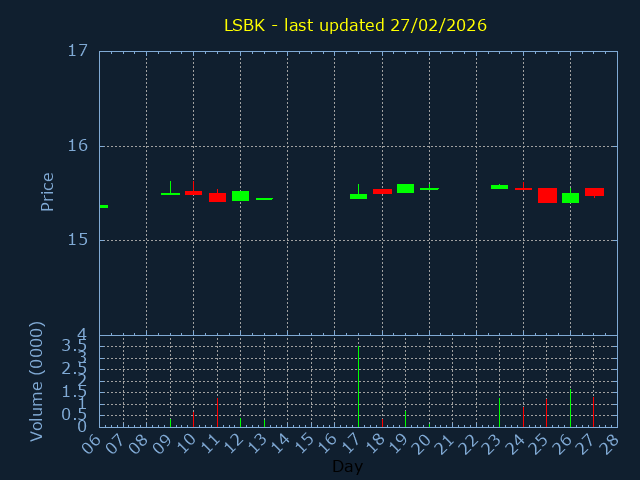Click the partial green candle at day 06
640x480 pixels.
pyautogui.click(x=104, y=207)
